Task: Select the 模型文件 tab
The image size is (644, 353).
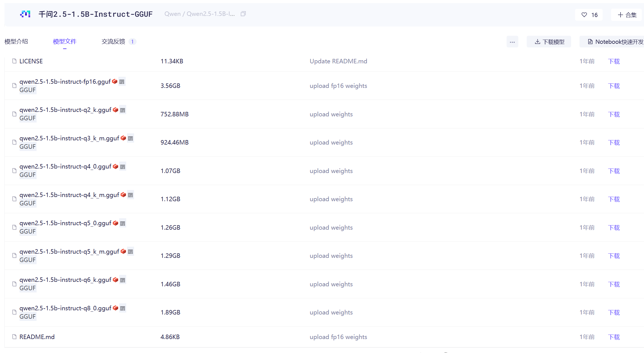Action: point(65,42)
